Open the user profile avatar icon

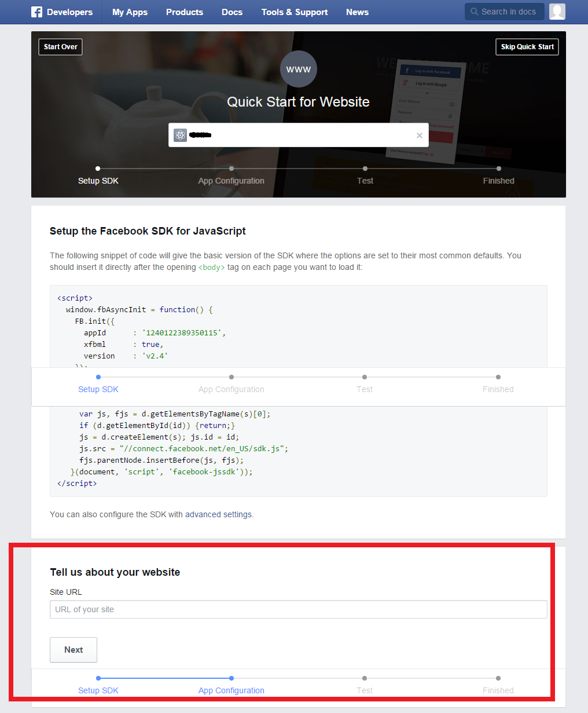557,12
